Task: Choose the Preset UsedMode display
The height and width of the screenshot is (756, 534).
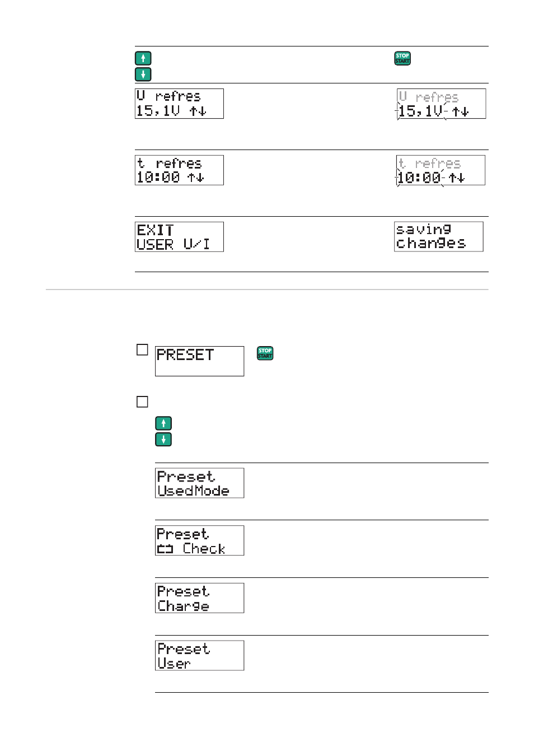Action: point(199,483)
